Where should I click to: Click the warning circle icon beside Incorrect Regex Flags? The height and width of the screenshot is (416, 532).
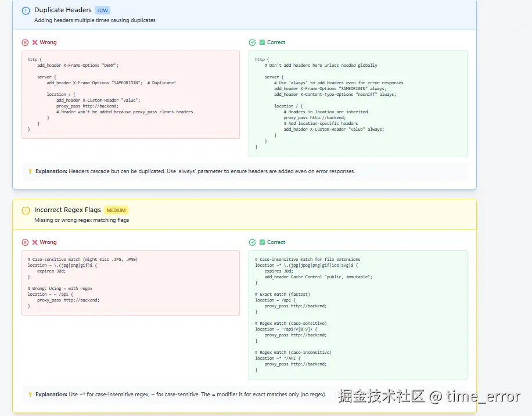point(26,210)
